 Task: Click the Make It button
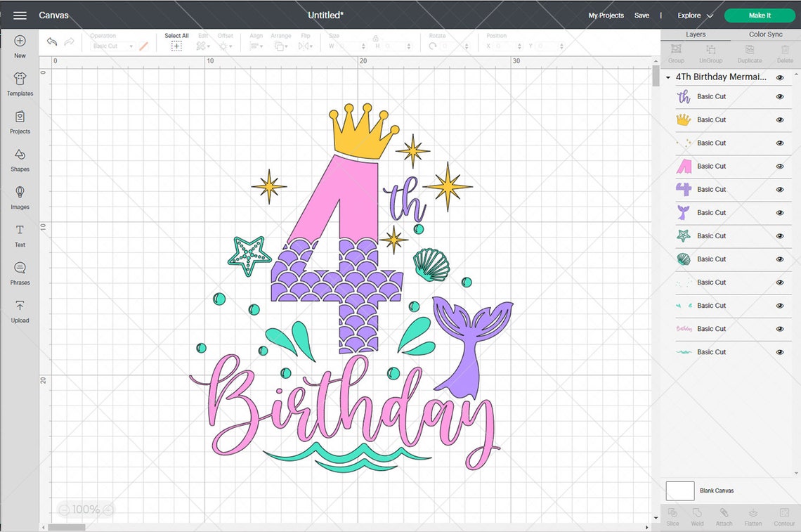760,15
